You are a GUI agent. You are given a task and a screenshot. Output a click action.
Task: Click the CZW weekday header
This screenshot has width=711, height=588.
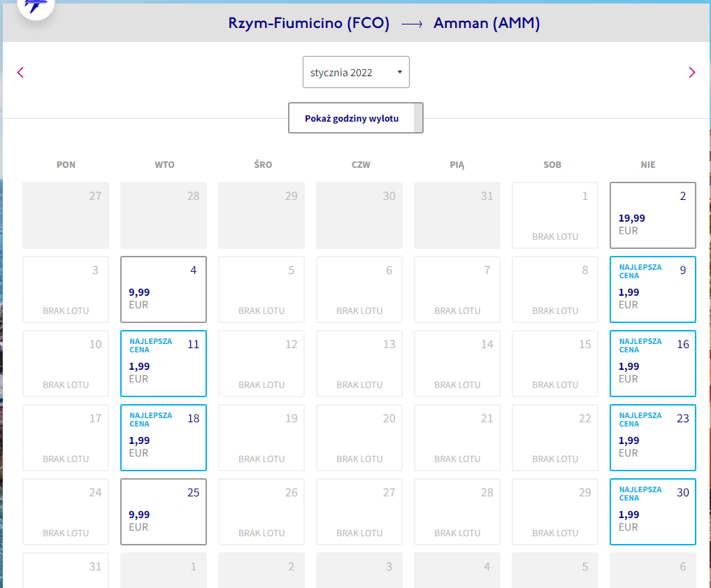361,164
